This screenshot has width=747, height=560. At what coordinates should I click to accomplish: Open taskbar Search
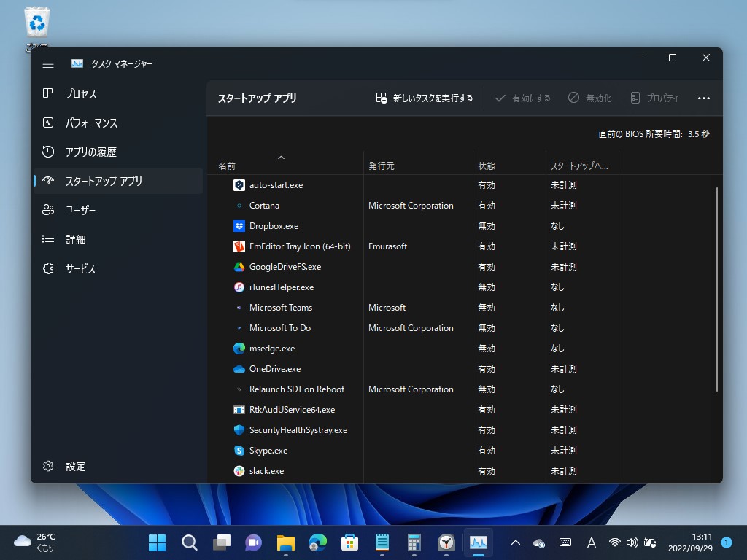tap(189, 542)
